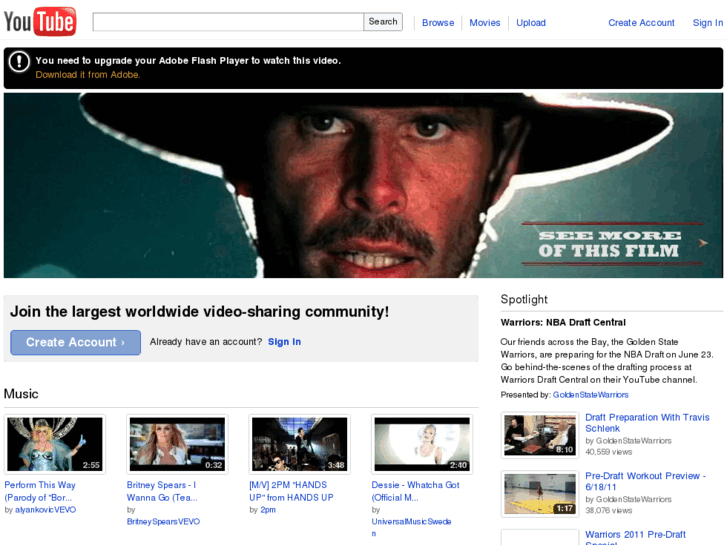Visit the alyankovicVEVO channel link

[x=45, y=510]
